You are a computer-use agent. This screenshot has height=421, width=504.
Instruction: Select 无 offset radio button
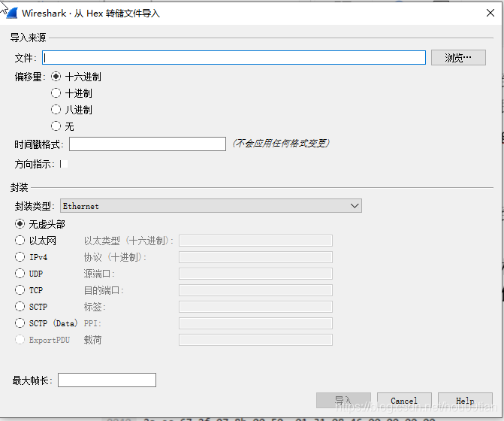[x=56, y=126]
